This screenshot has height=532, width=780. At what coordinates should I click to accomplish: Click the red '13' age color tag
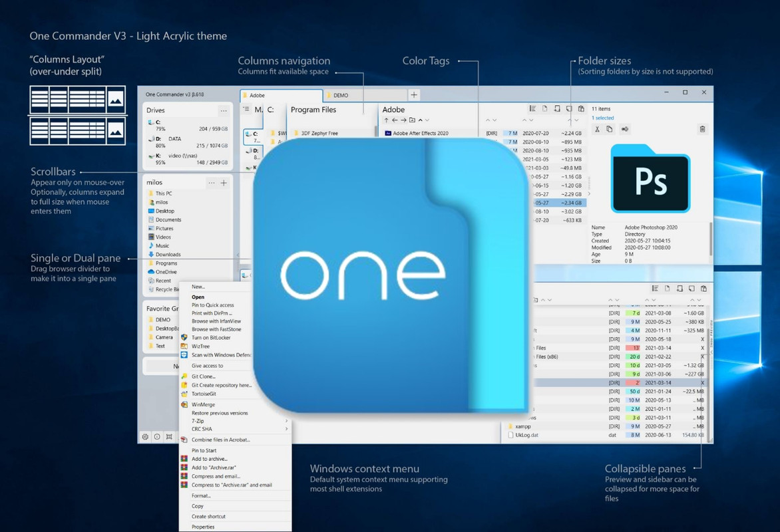point(633,348)
